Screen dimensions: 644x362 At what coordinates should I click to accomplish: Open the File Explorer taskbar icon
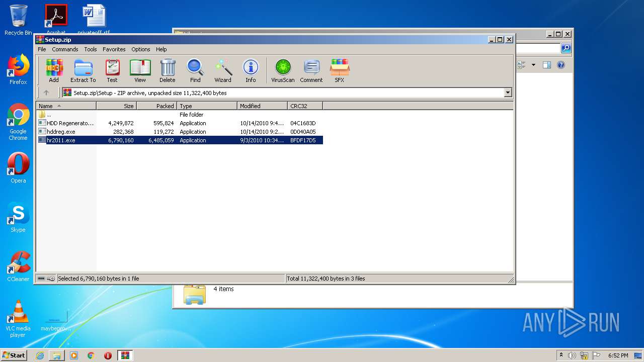pyautogui.click(x=57, y=355)
